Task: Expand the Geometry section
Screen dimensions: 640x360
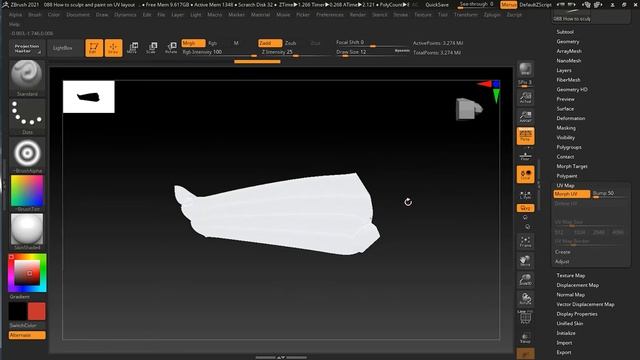Action: click(x=568, y=42)
